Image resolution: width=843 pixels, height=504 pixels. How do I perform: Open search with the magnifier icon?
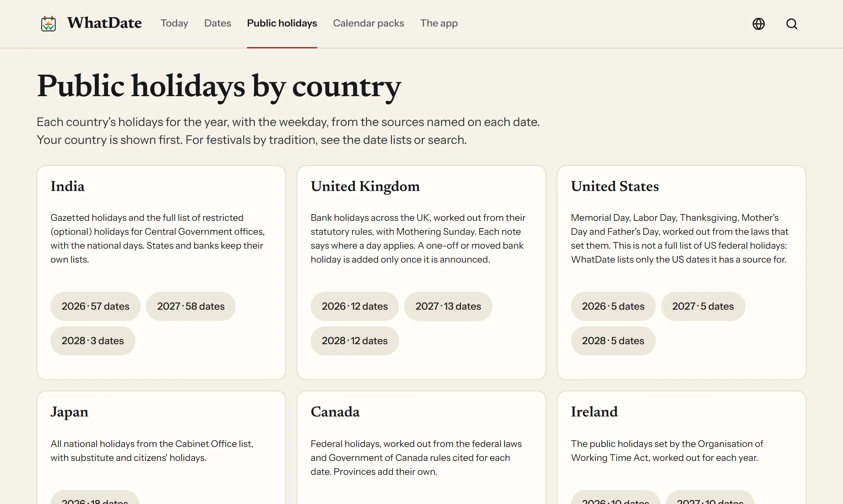[792, 24]
